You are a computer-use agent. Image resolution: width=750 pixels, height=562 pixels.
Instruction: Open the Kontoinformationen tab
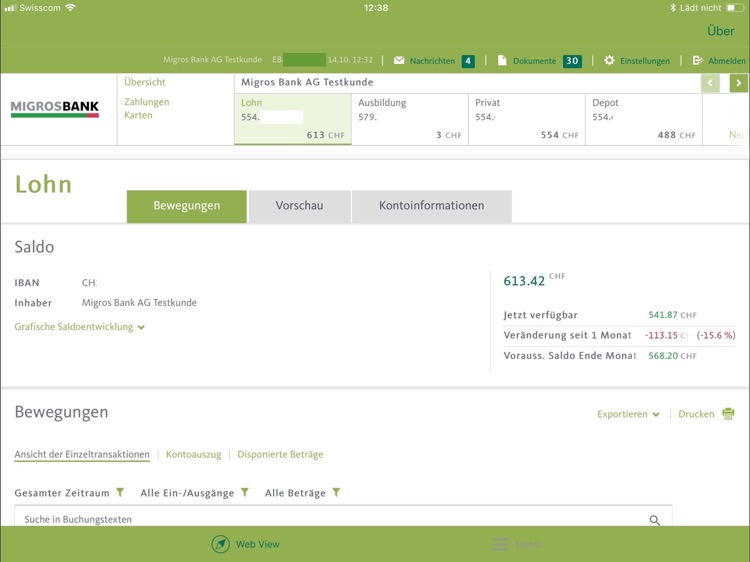[x=431, y=206]
